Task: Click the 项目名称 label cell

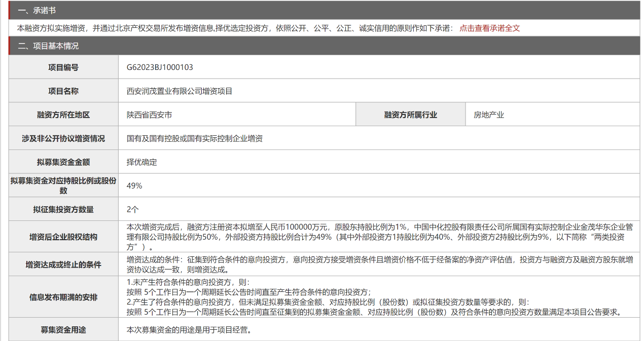Action: click(63, 91)
